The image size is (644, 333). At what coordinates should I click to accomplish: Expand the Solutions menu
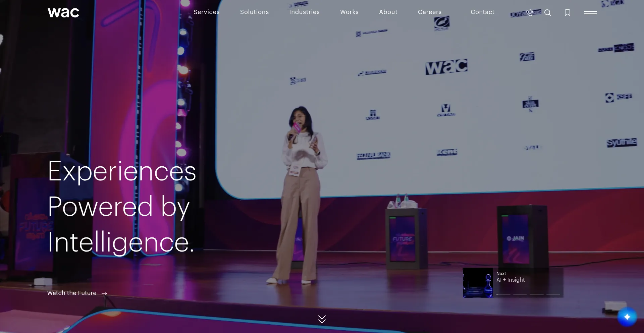[255, 12]
